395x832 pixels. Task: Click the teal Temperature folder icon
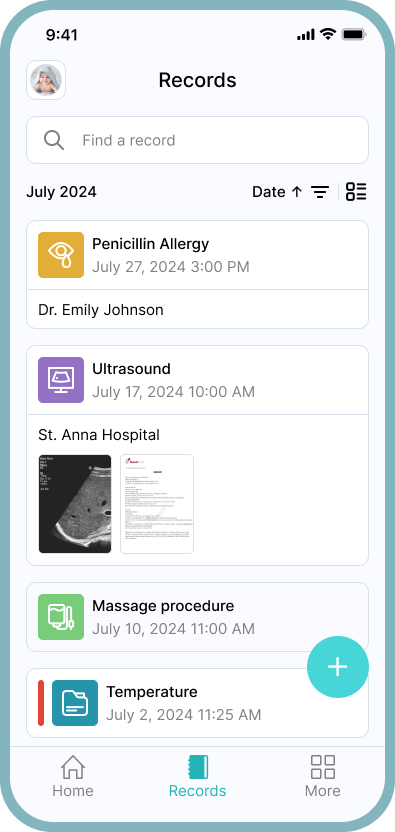[75, 703]
